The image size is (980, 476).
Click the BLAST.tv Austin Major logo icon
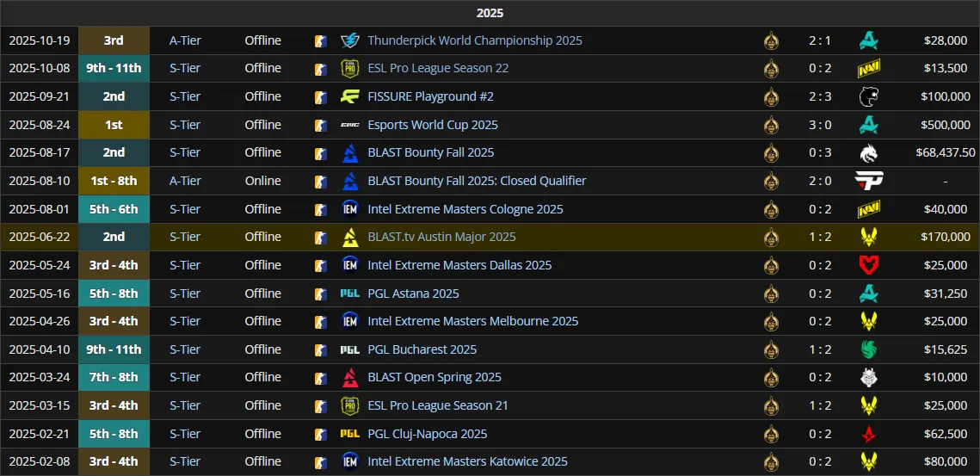(x=350, y=237)
